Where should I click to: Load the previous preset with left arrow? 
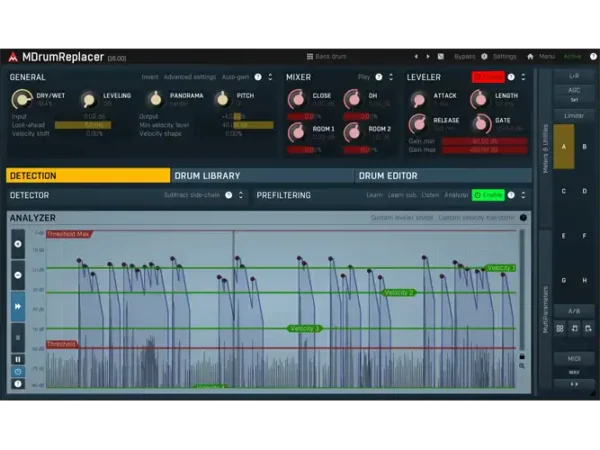pos(416,57)
